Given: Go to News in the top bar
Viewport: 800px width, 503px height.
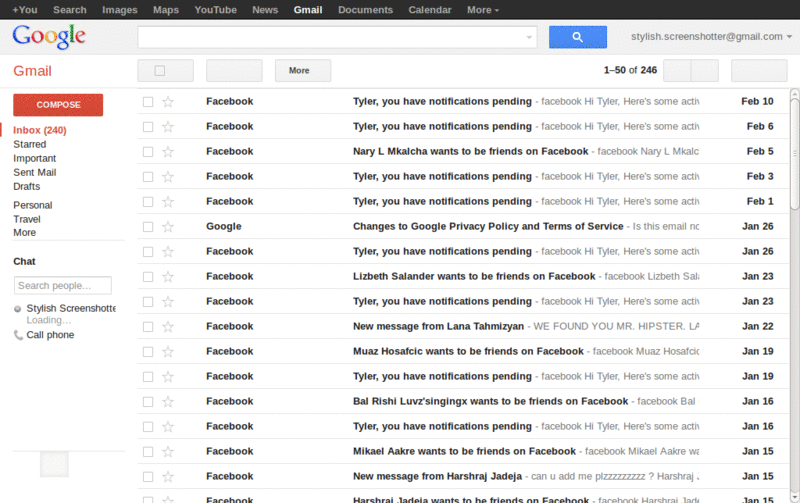Looking at the screenshot, I should click(265, 10).
